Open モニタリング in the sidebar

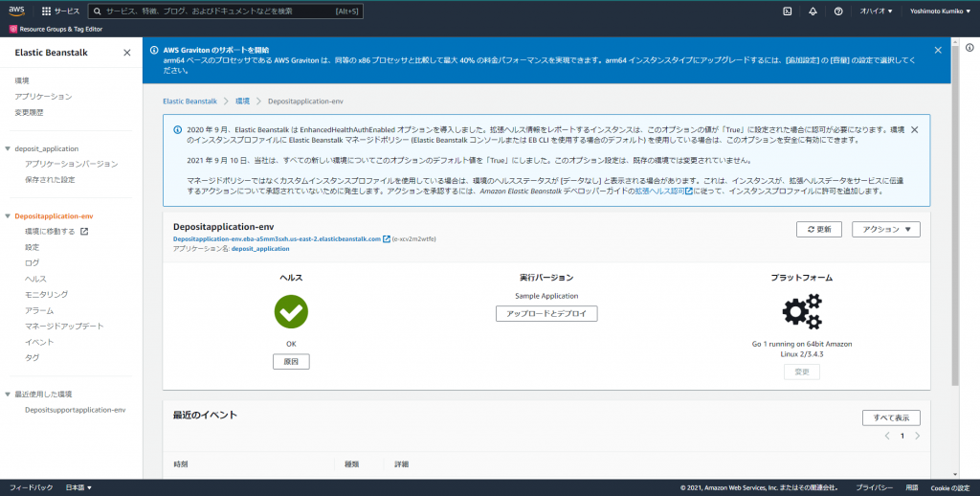click(46, 295)
